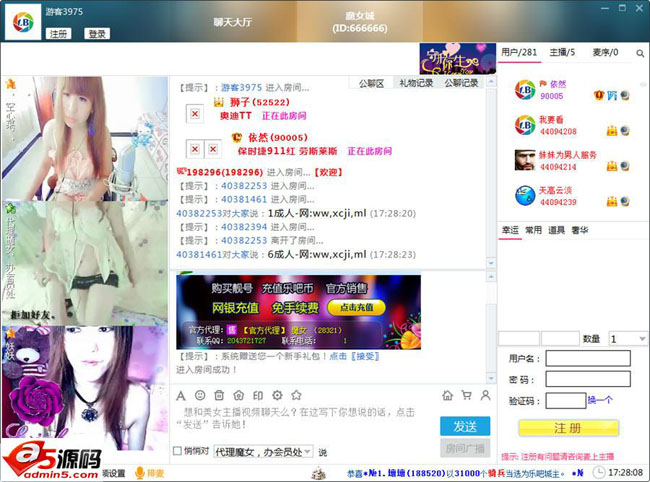Click the 房间广播 button

tap(465, 448)
